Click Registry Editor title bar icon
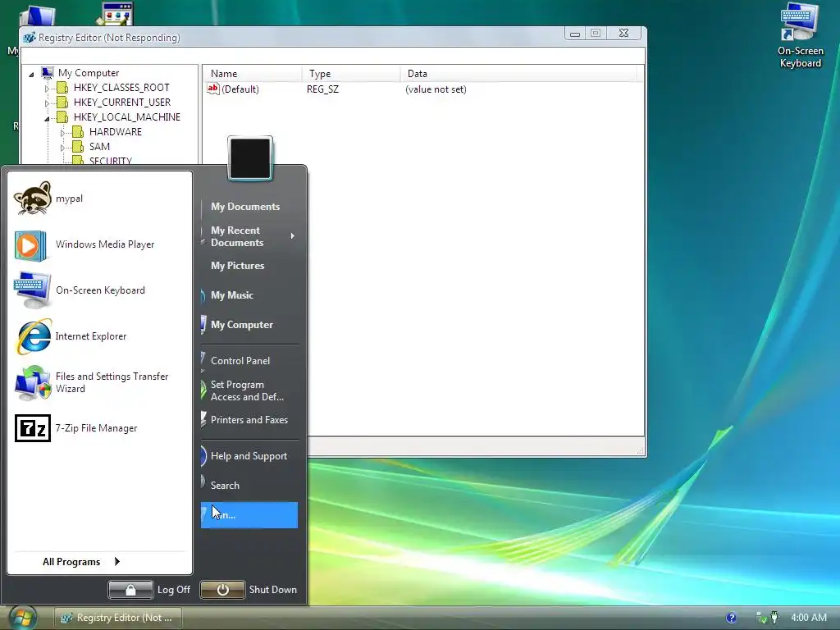 click(x=30, y=38)
